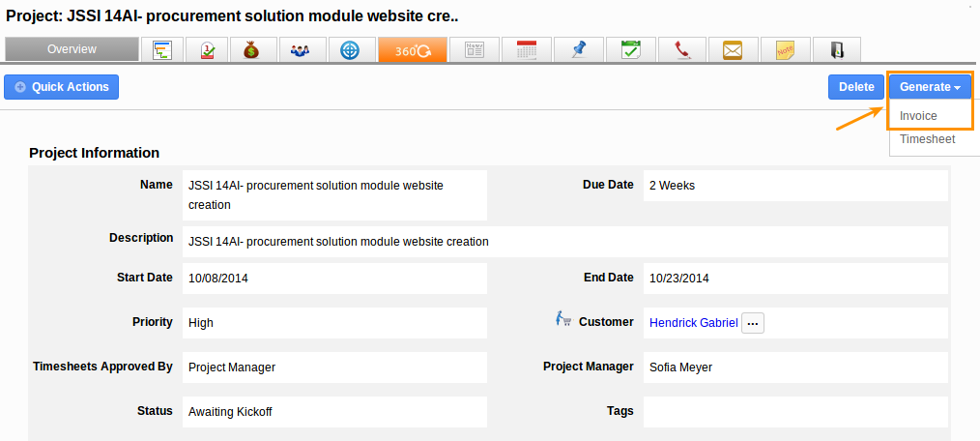Open the envelope emails icon tab

[x=733, y=49]
